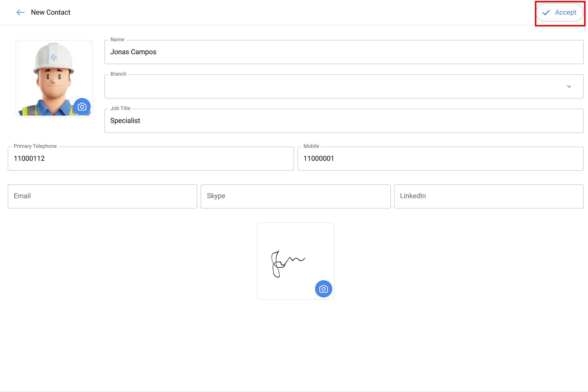The width and height of the screenshot is (588, 392).
Task: Click the worker avatar profile picture
Action: [54, 78]
